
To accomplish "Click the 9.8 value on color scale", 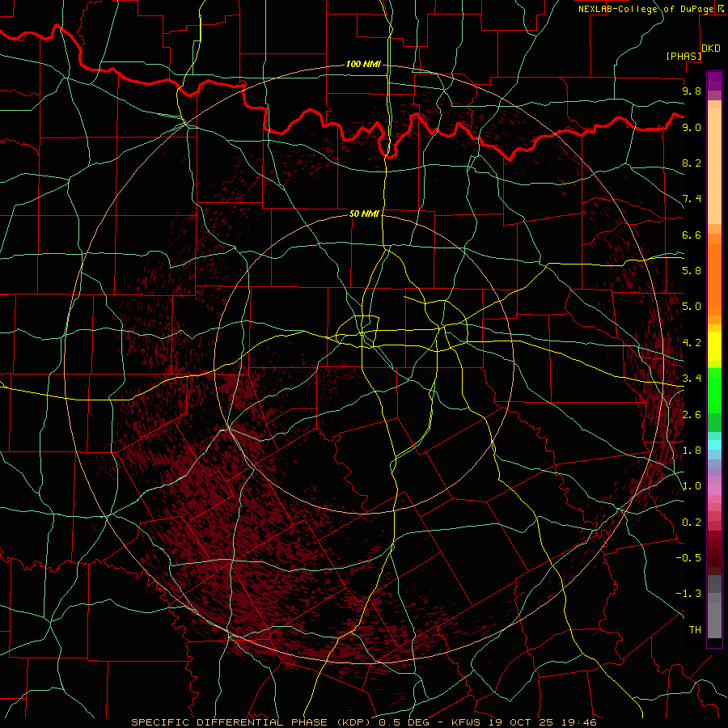I will pyautogui.click(x=692, y=91).
